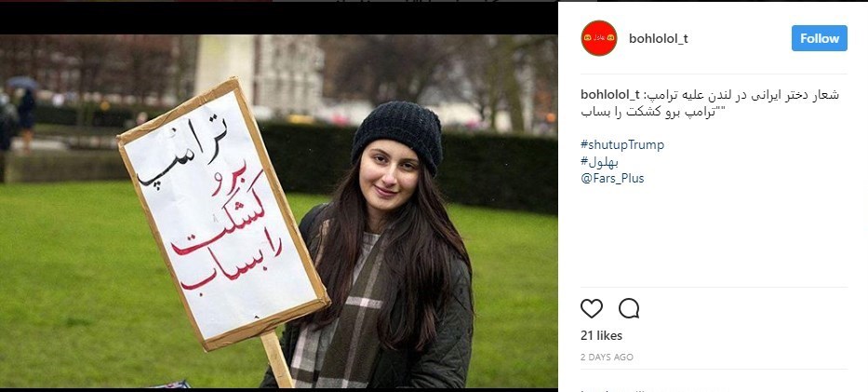Follow the bohlolol_t account
Image resolution: width=868 pixels, height=392 pixels.
point(820,38)
